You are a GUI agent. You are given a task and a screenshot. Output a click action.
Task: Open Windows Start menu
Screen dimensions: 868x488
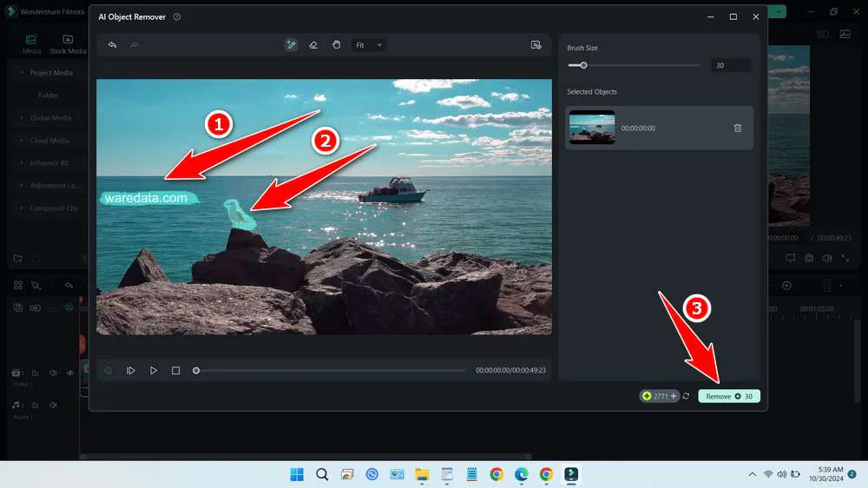297,474
